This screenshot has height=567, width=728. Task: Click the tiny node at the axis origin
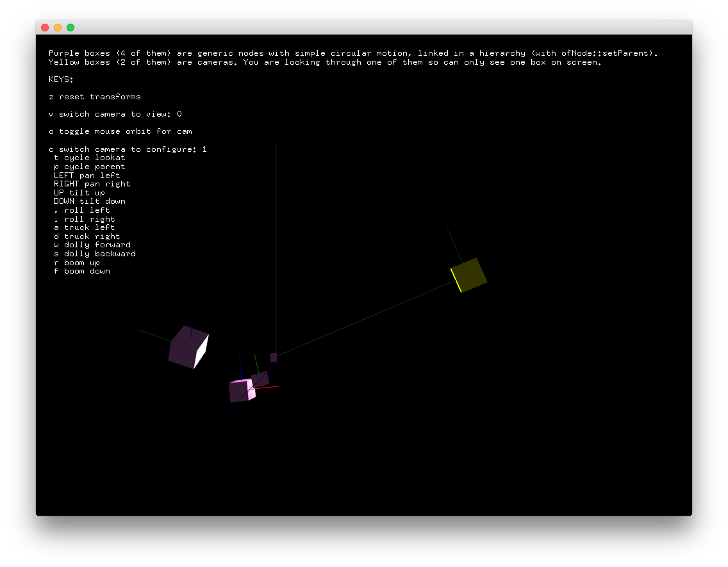pos(274,357)
